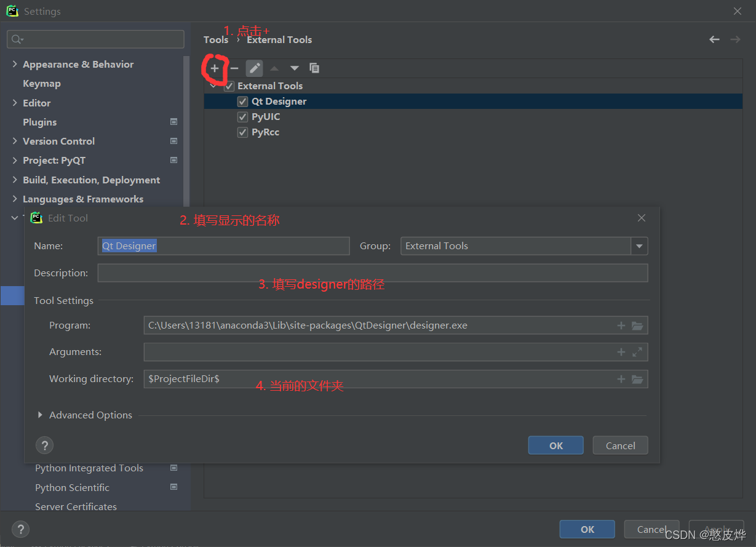This screenshot has height=547, width=756.
Task: Close the Edit Tool dialog
Action: tap(642, 218)
